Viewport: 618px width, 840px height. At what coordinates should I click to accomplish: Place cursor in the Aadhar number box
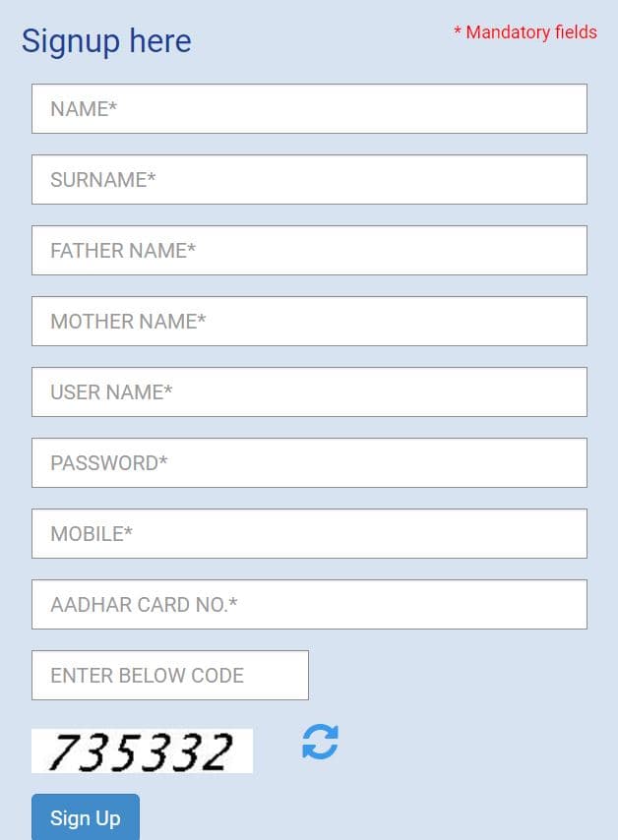coord(309,605)
